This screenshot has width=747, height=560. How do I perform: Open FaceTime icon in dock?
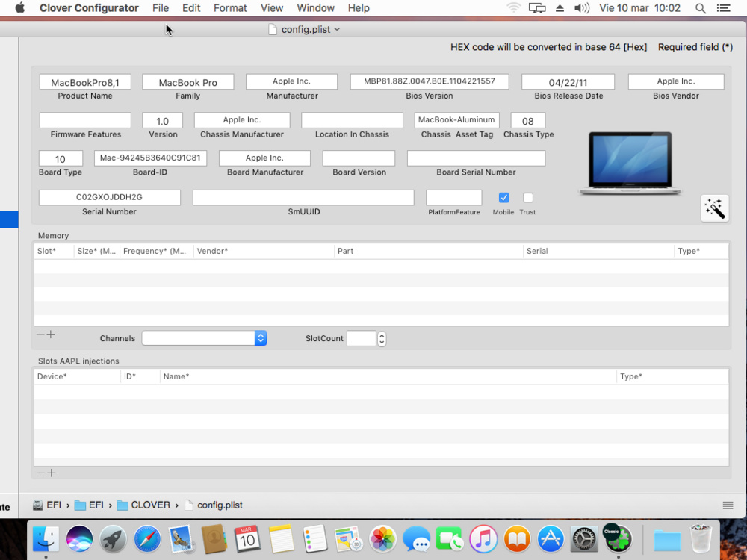click(449, 539)
